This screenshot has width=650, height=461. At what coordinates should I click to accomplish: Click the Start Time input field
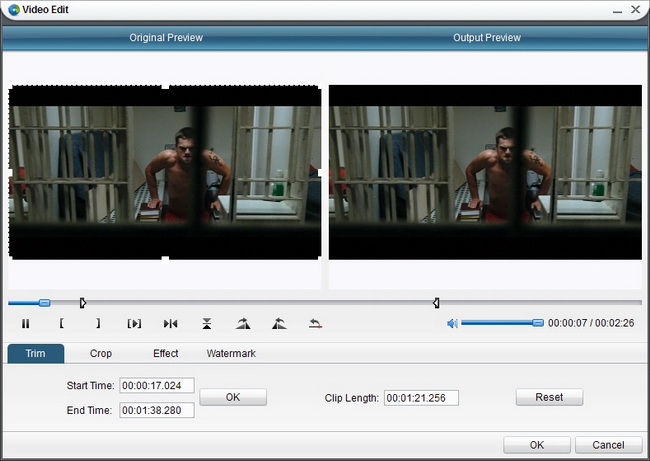(x=157, y=386)
